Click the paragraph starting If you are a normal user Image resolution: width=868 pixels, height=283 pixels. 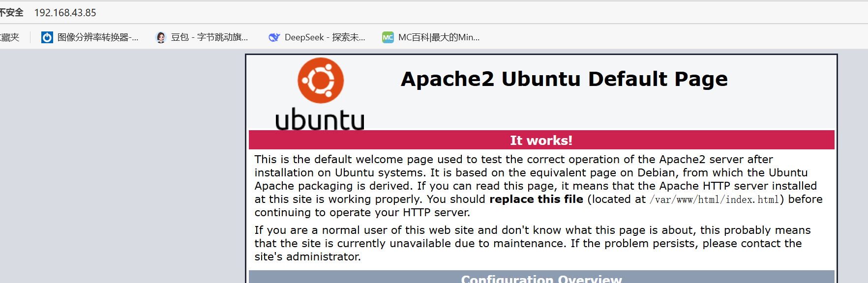click(533, 244)
